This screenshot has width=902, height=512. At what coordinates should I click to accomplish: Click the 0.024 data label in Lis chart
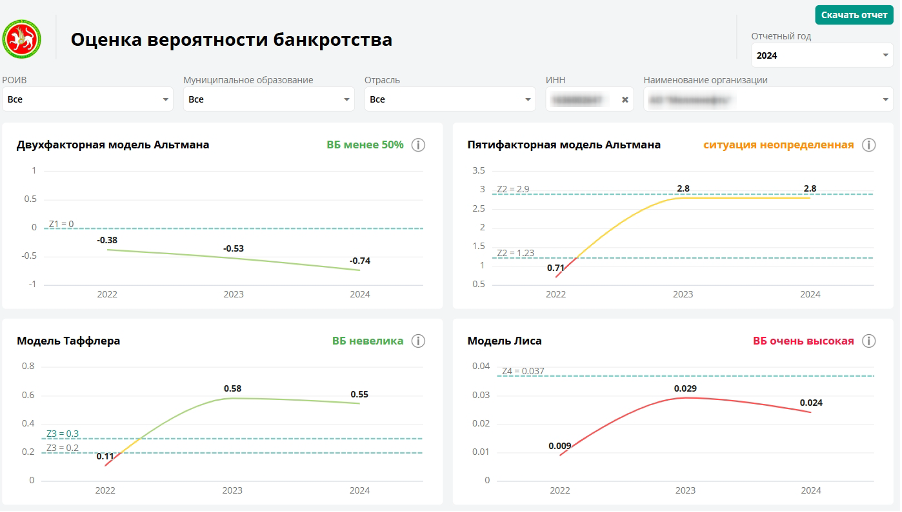[812, 403]
